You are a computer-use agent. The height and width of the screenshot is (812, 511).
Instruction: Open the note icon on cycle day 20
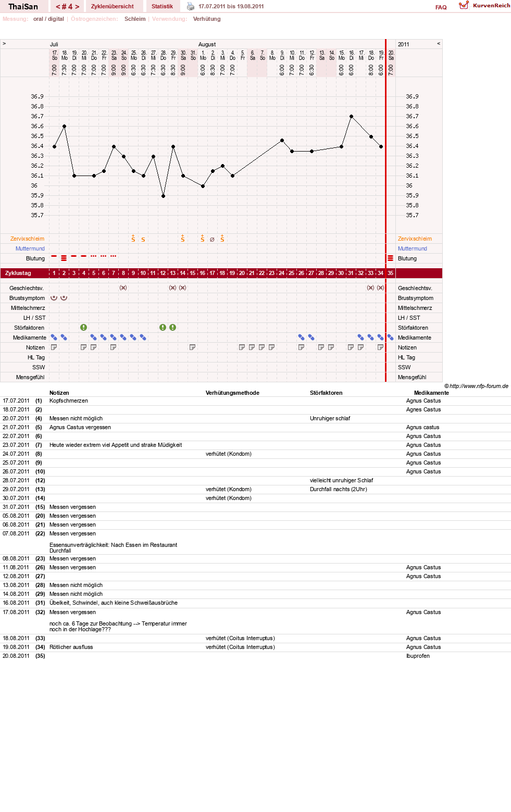tap(242, 347)
